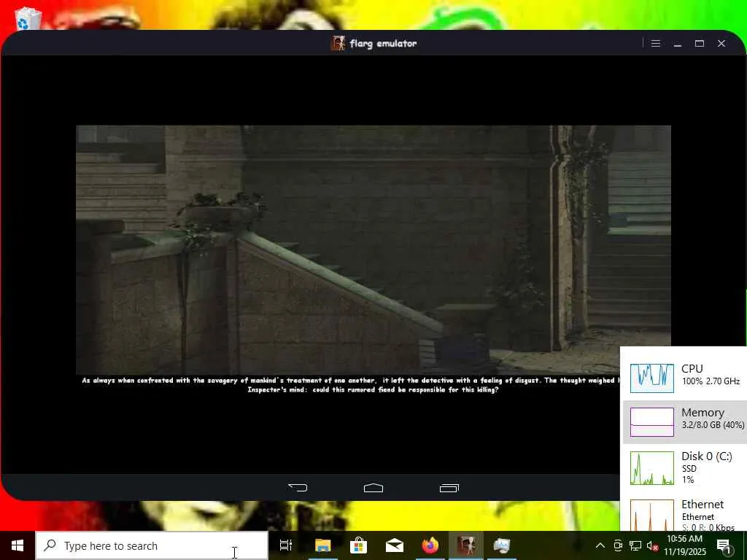Image resolution: width=747 pixels, height=560 pixels.
Task: Click the game scene with the stone staircase
Action: coord(373,250)
